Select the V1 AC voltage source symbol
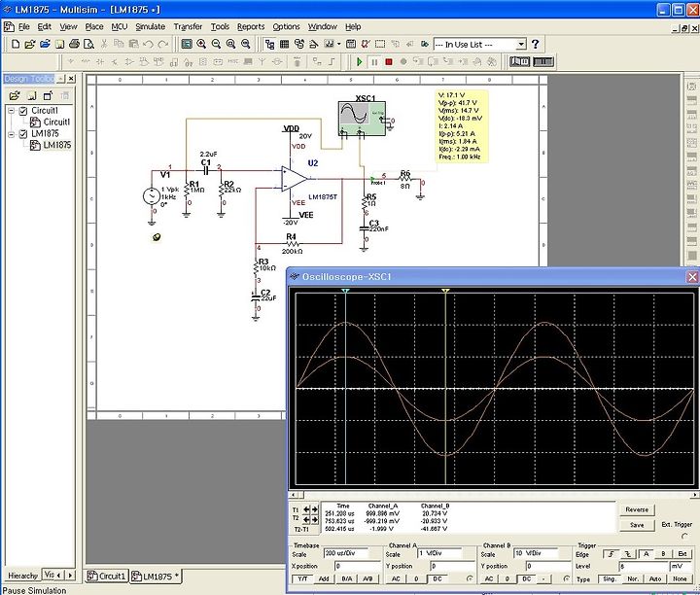The width and height of the screenshot is (700, 595). pos(152,196)
